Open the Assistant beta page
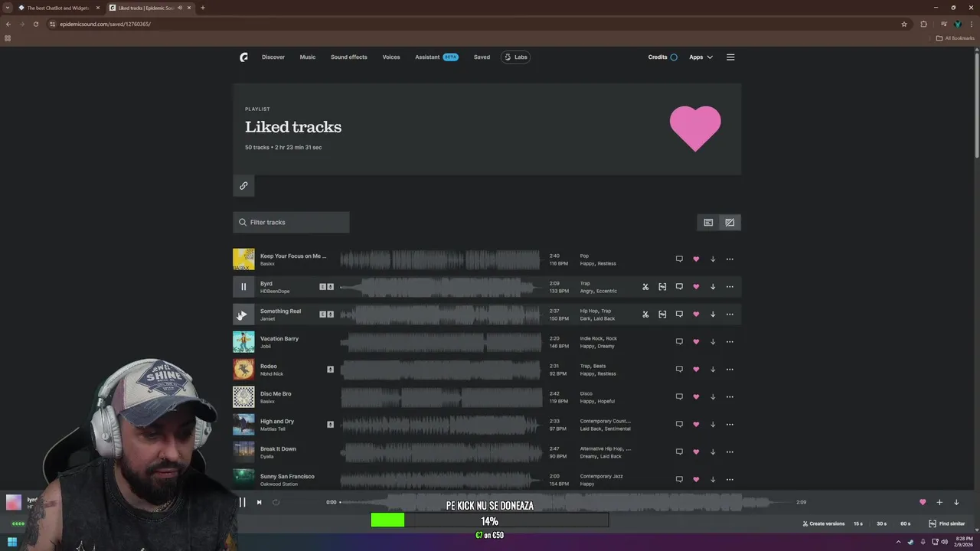This screenshot has height=551, width=980. coord(436,57)
